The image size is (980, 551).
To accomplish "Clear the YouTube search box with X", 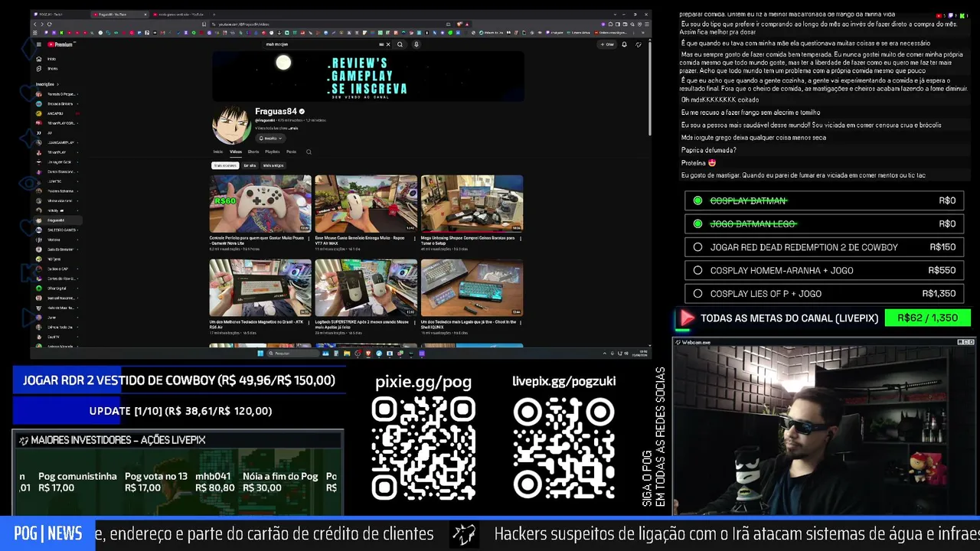I will (387, 44).
